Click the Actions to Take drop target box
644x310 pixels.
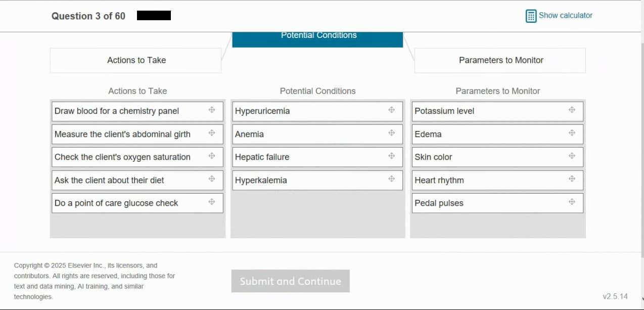135,60
